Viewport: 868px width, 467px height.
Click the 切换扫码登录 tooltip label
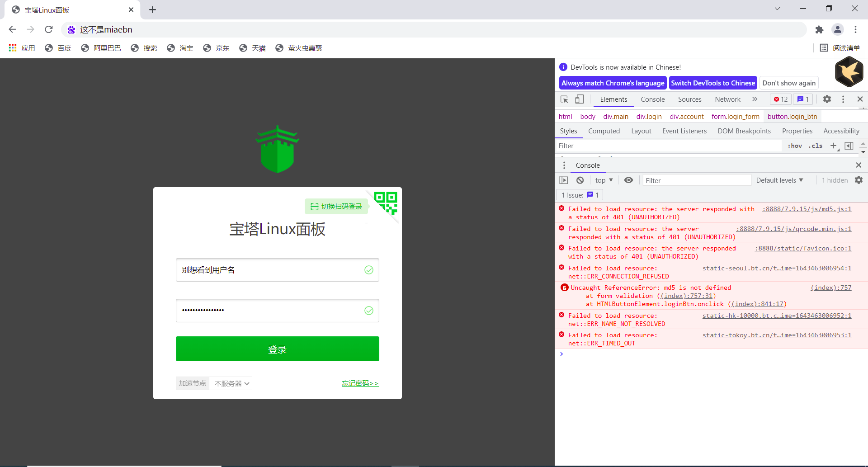(x=337, y=206)
